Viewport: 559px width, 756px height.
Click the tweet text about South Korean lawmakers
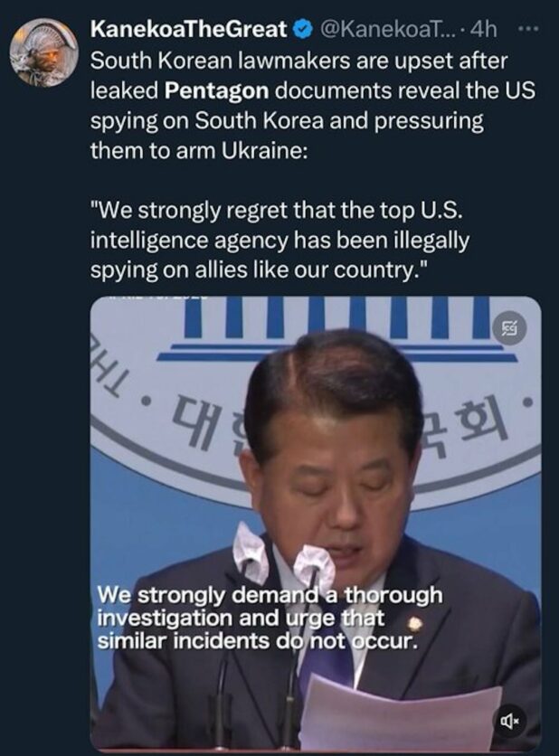(x=313, y=106)
